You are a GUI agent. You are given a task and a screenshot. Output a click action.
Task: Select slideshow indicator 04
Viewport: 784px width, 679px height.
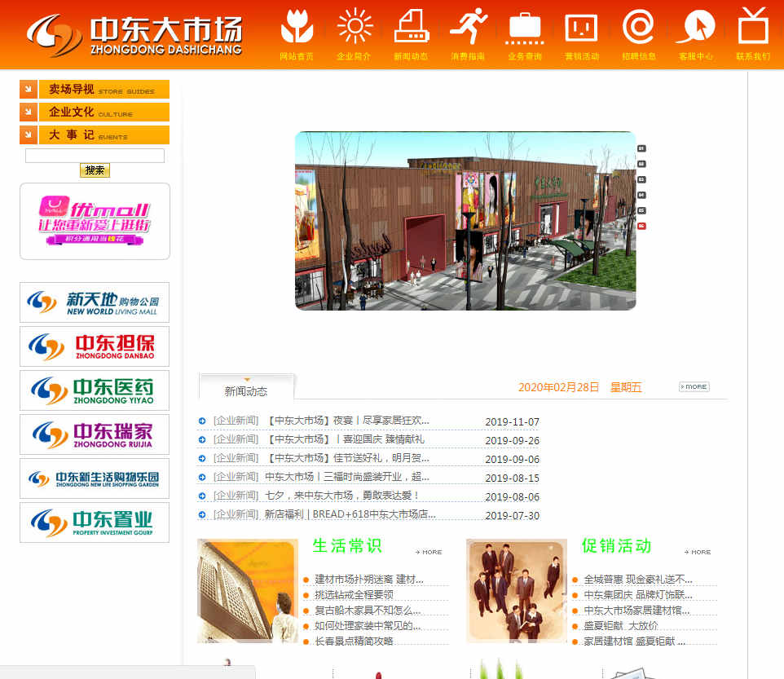pyautogui.click(x=642, y=195)
